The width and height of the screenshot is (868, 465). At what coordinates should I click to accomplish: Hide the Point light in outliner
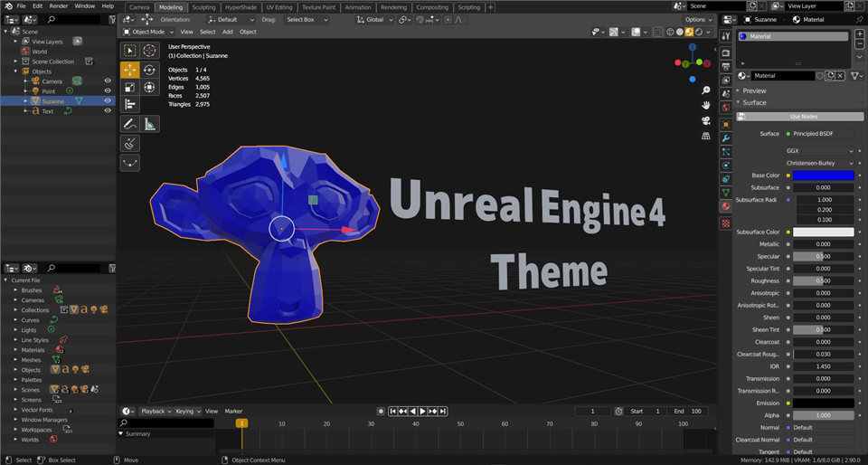108,90
